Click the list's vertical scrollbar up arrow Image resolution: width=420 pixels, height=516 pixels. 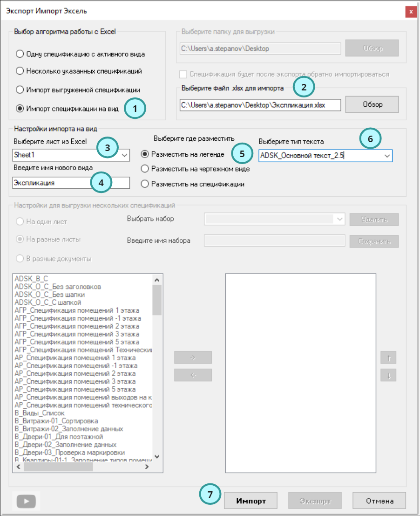[x=157, y=280]
